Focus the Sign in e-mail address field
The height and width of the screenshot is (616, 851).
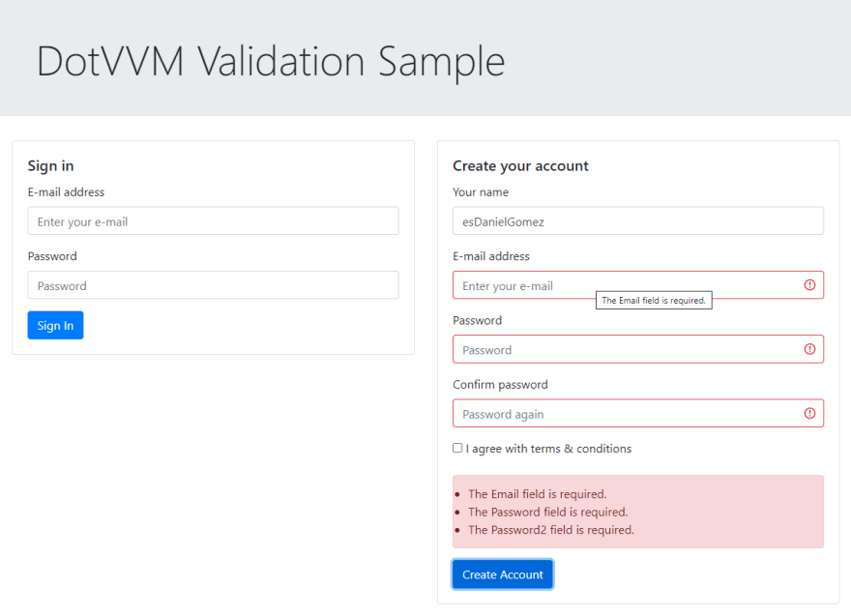coord(213,221)
